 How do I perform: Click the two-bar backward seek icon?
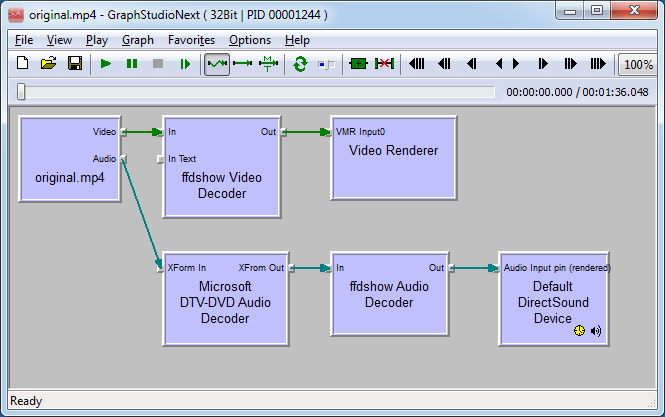pos(444,64)
